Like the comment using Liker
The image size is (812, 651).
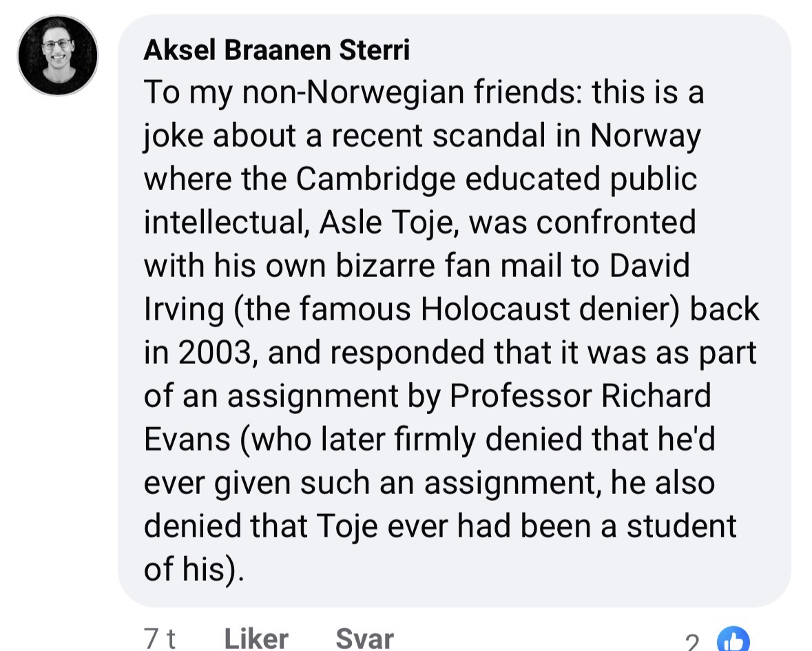point(256,638)
